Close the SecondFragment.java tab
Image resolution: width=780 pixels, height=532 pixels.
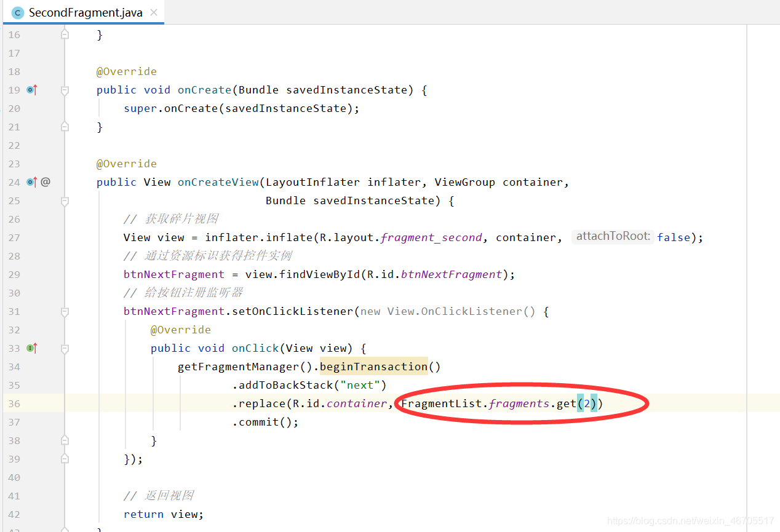(154, 12)
